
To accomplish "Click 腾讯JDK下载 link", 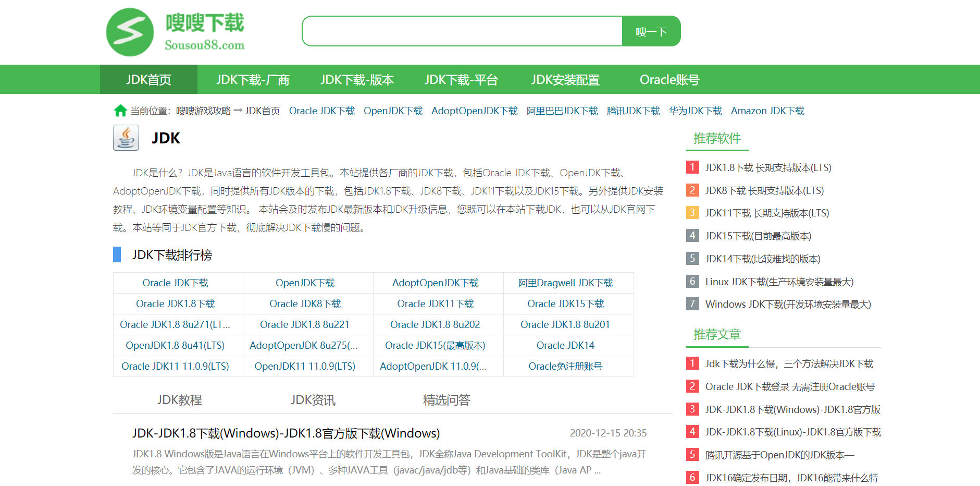I will point(634,111).
